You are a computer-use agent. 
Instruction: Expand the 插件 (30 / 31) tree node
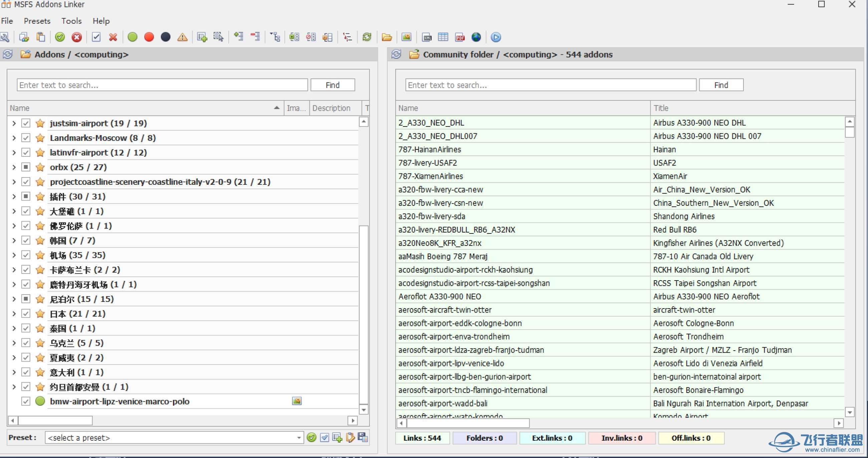pos(14,196)
